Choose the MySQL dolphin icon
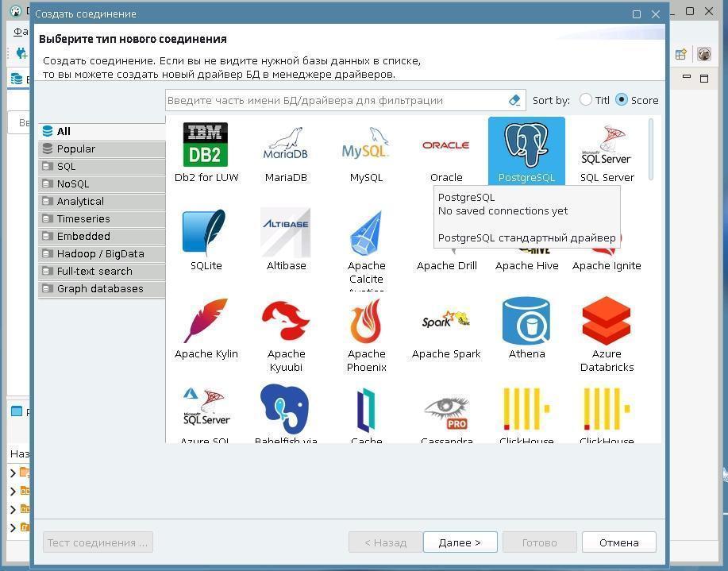Viewport: 728px width, 571px height. (x=366, y=145)
